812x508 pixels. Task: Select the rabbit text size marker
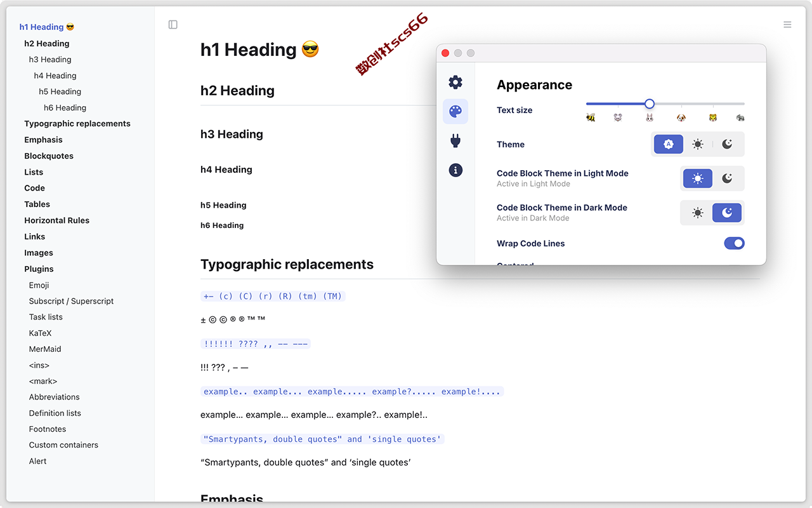(x=650, y=117)
